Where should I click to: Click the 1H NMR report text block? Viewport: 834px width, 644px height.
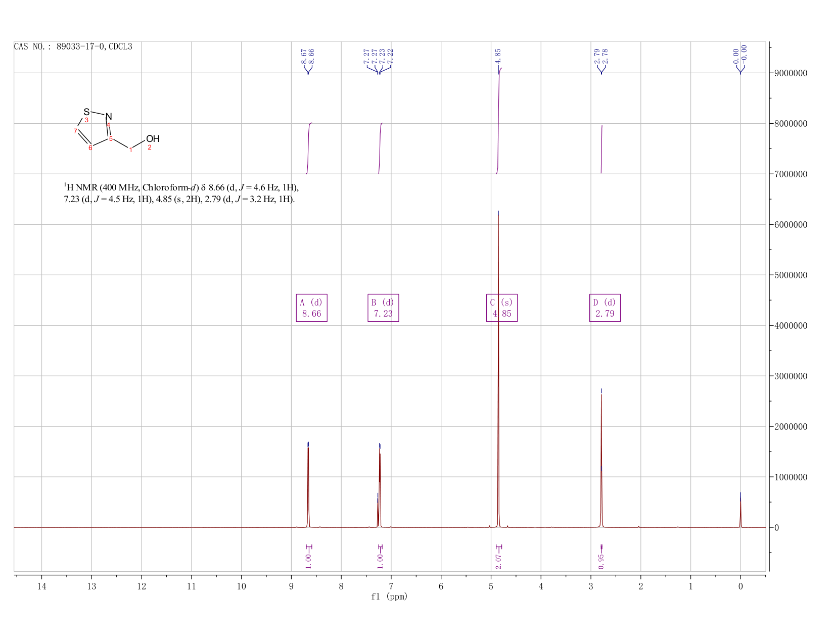tap(181, 193)
